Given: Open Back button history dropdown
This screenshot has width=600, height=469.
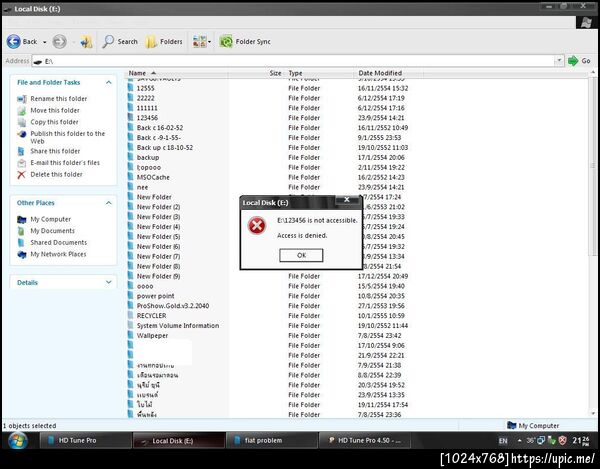Looking at the screenshot, I should (44, 42).
